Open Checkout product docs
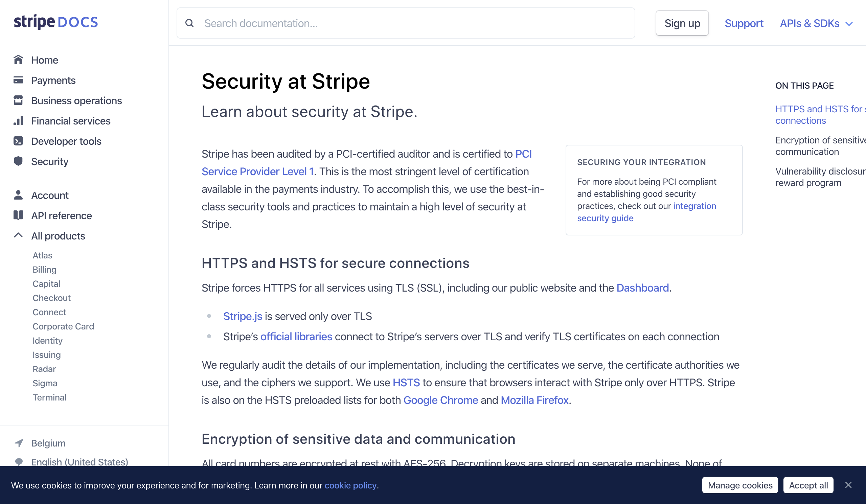 [52, 298]
